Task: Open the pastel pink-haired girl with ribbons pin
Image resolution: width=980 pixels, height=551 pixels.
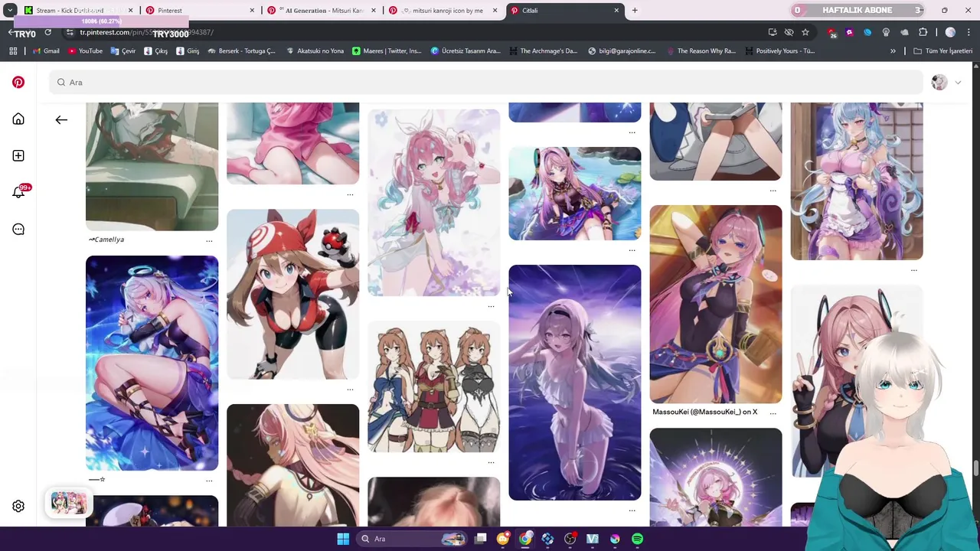Action: [433, 202]
